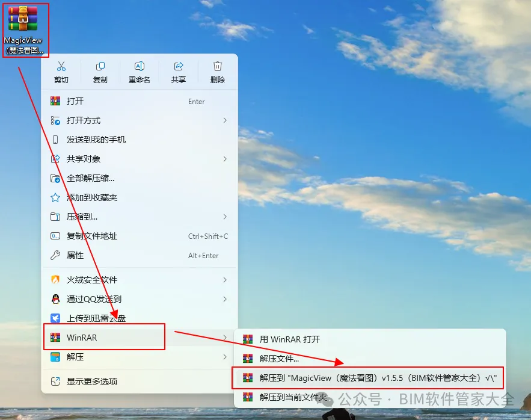Click 解压到当前文件夹 option
This screenshot has width=531, height=420.
tap(370, 397)
